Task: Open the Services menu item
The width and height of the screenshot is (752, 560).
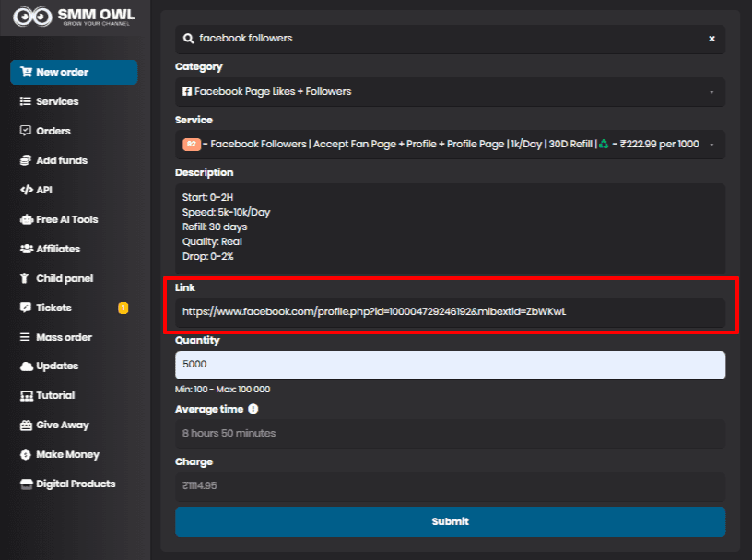Action: (57, 101)
